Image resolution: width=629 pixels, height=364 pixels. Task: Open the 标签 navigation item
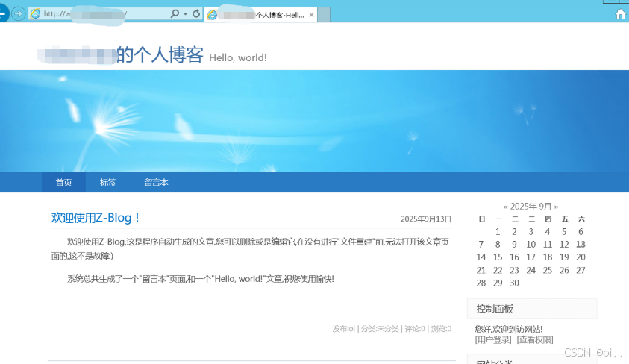click(x=108, y=183)
